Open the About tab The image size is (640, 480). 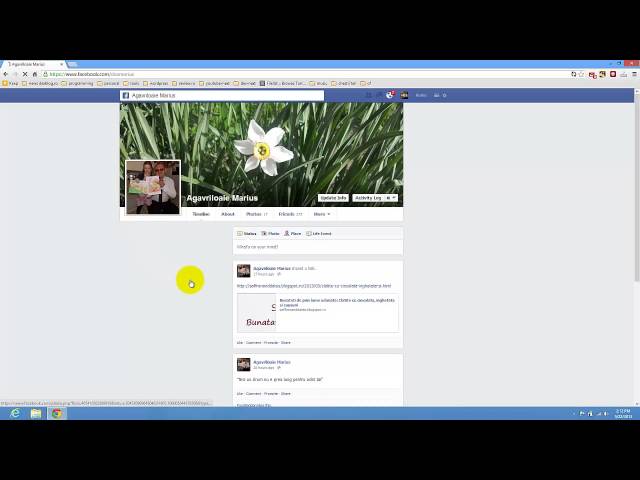(x=228, y=214)
